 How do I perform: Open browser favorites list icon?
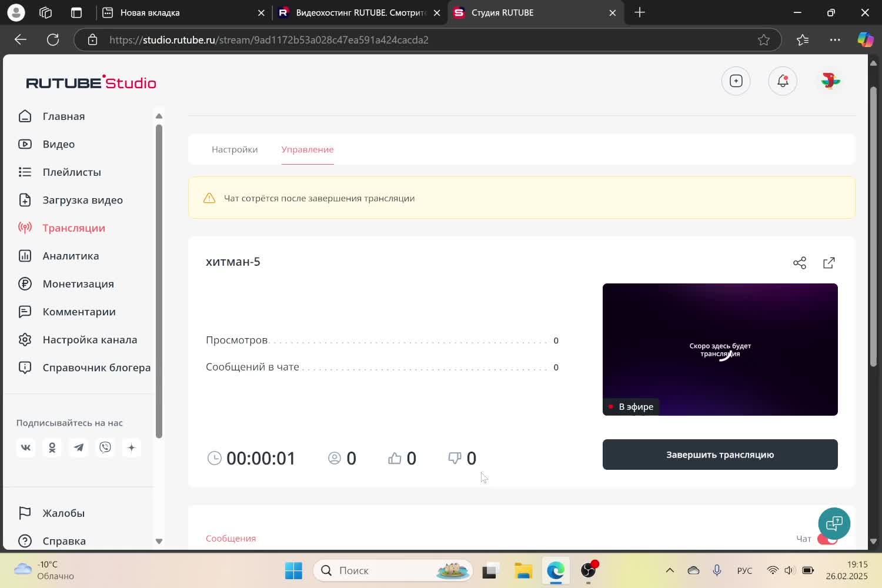[803, 40]
